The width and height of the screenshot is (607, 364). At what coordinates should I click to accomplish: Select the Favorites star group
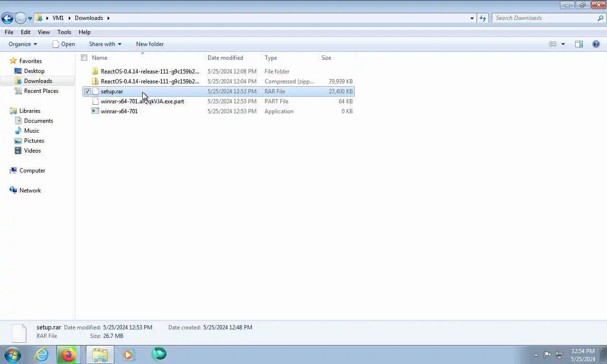pyautogui.click(x=26, y=61)
